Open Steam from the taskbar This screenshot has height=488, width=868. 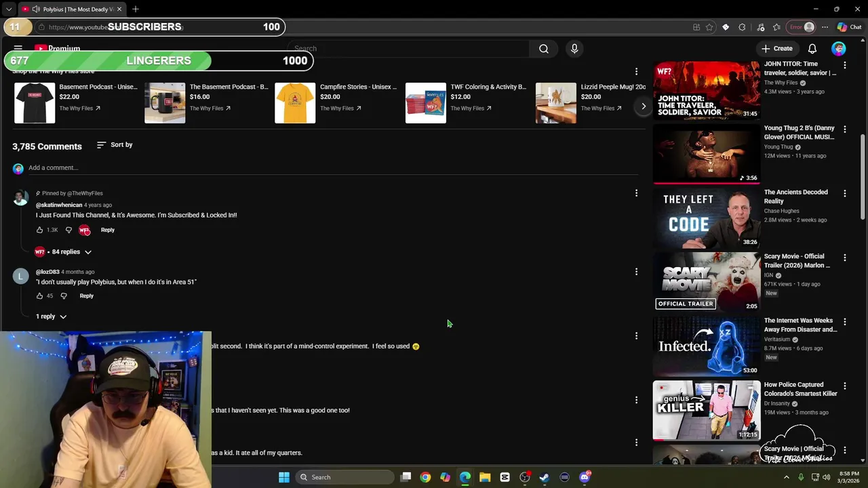pos(545,477)
